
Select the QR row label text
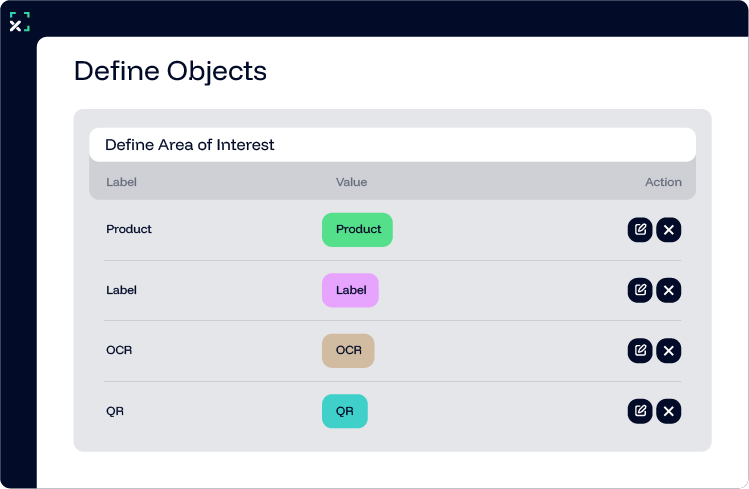(115, 410)
